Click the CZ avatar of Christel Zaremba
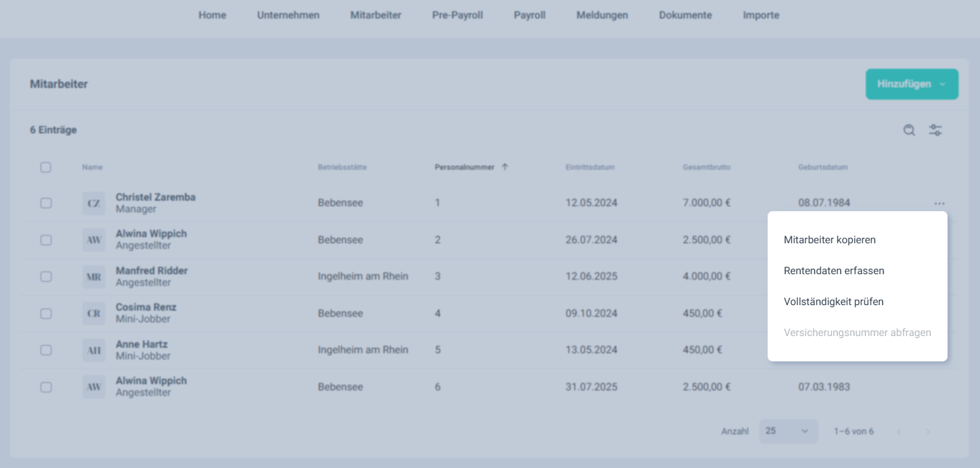This screenshot has height=468, width=980. tap(94, 203)
